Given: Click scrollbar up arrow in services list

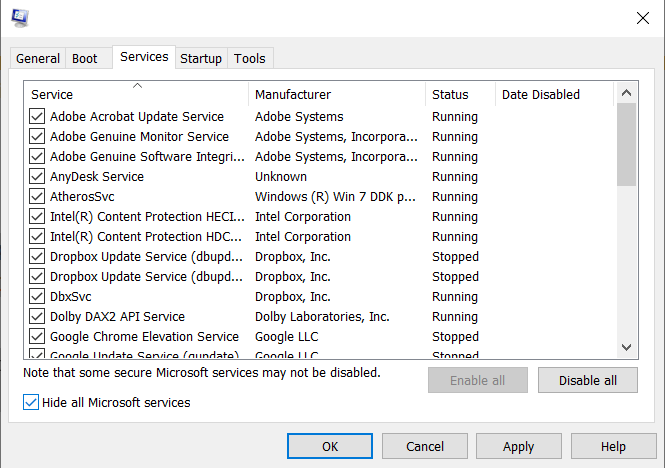Looking at the screenshot, I should pyautogui.click(x=626, y=93).
